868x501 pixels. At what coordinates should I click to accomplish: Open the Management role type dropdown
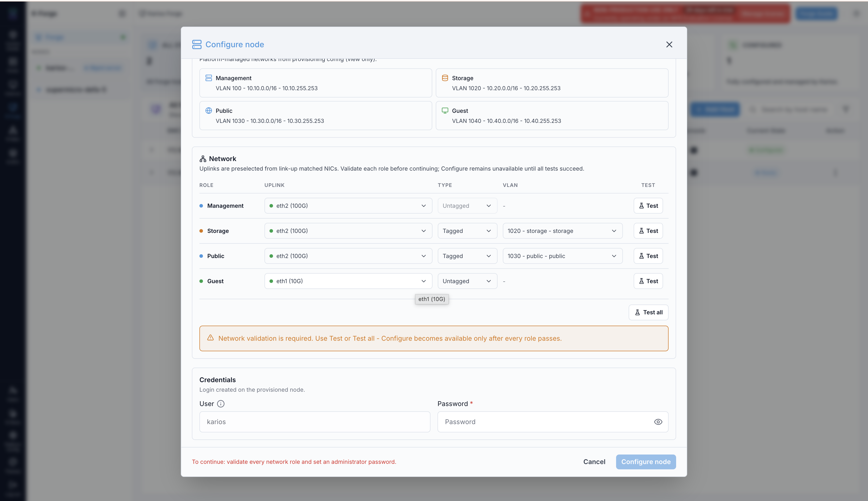467,206
